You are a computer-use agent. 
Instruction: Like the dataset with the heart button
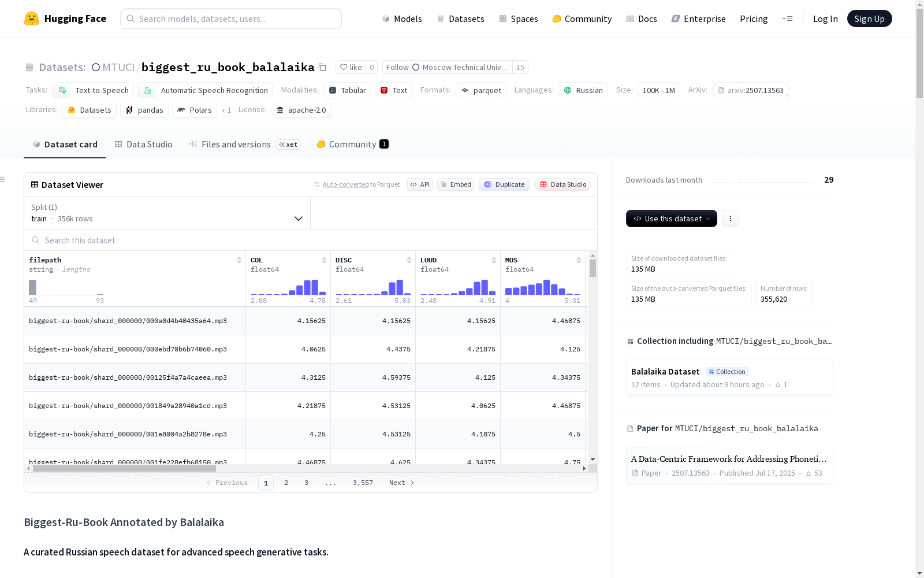coord(351,67)
